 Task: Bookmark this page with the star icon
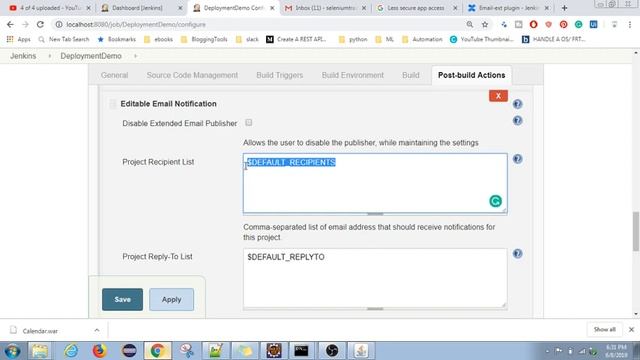coord(484,24)
